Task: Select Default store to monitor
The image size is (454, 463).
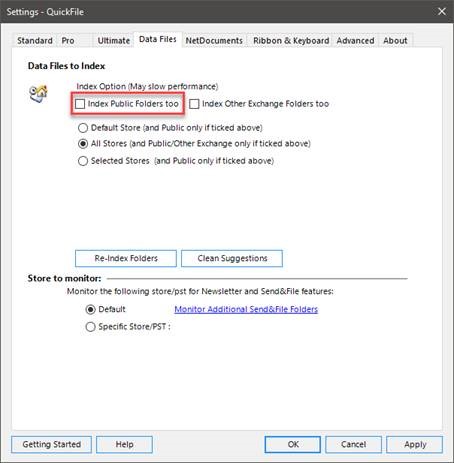Action: tap(90, 310)
